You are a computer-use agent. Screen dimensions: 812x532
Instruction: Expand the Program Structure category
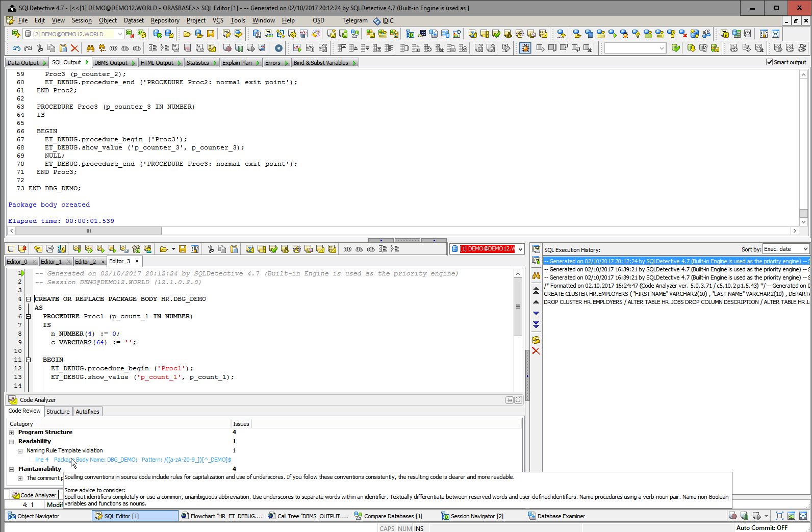point(11,433)
